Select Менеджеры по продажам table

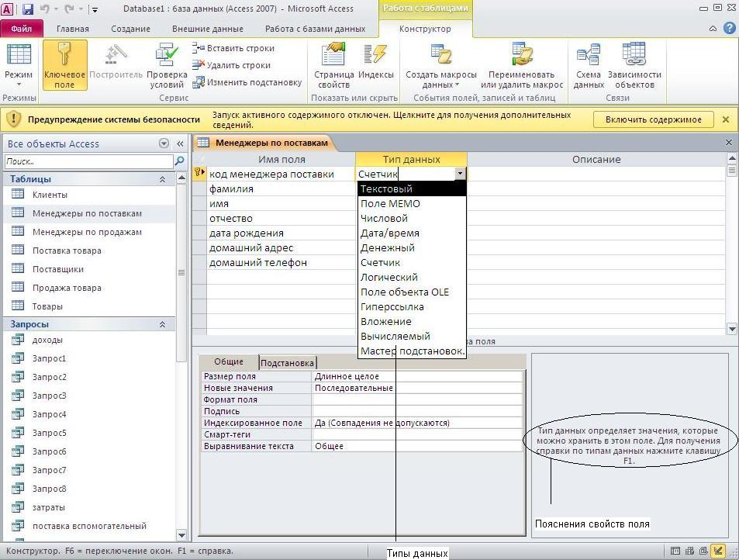coord(87,232)
